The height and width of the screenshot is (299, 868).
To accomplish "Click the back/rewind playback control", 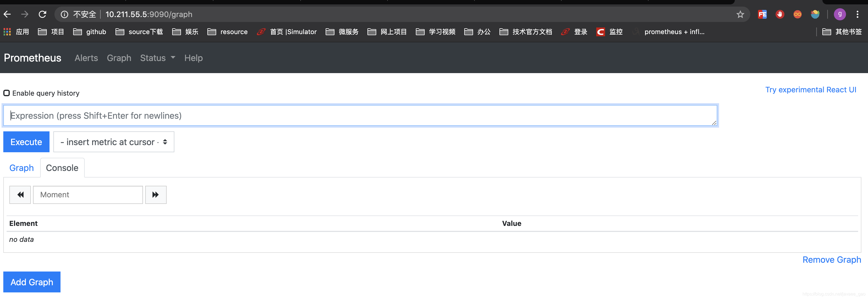I will coord(20,195).
